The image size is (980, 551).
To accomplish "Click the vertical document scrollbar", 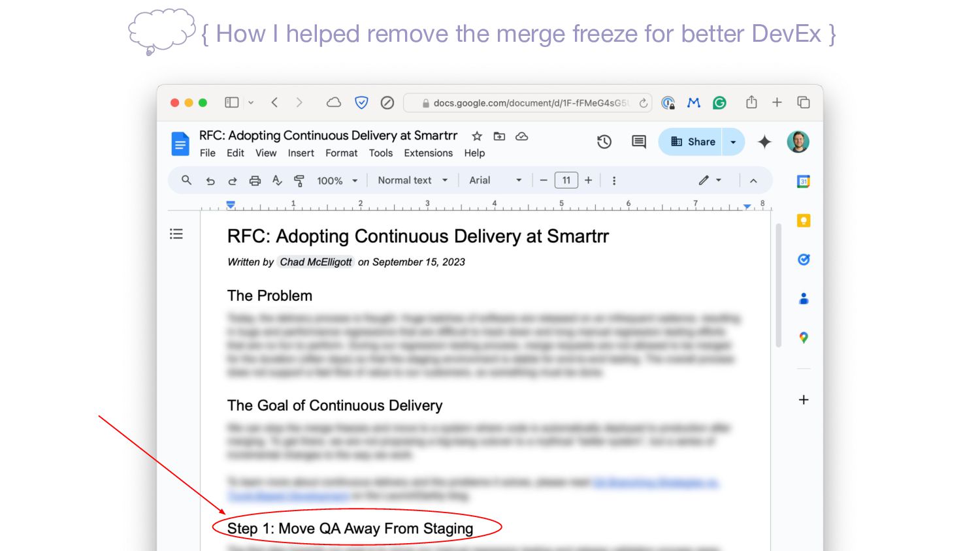I will [x=778, y=285].
